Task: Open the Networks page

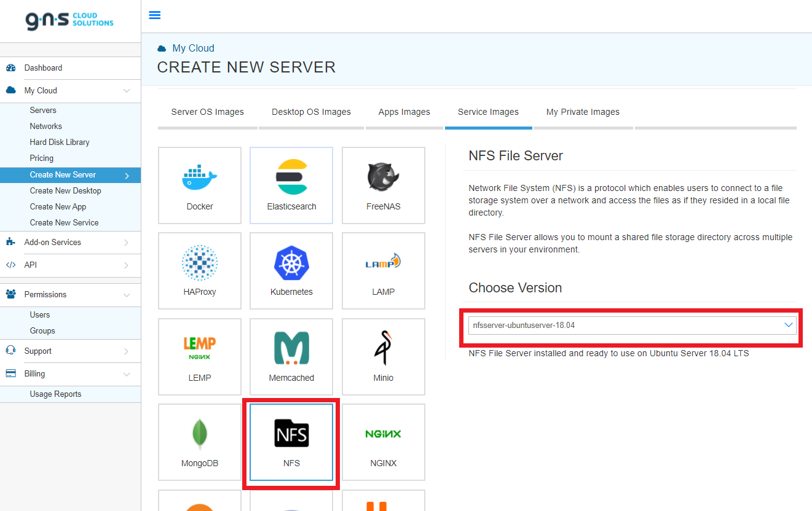Action: coord(46,127)
